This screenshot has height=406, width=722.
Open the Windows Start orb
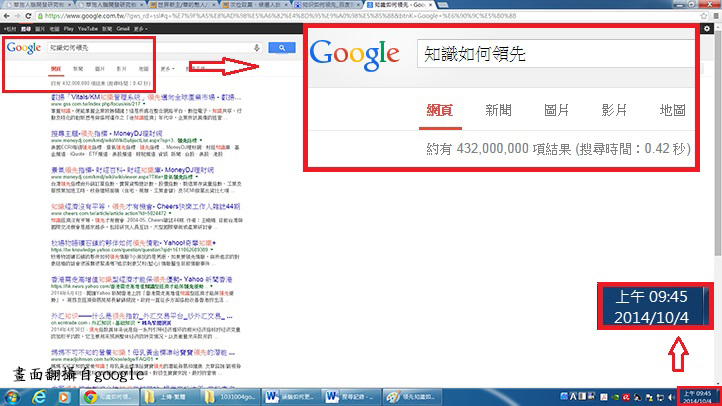(x=12, y=397)
